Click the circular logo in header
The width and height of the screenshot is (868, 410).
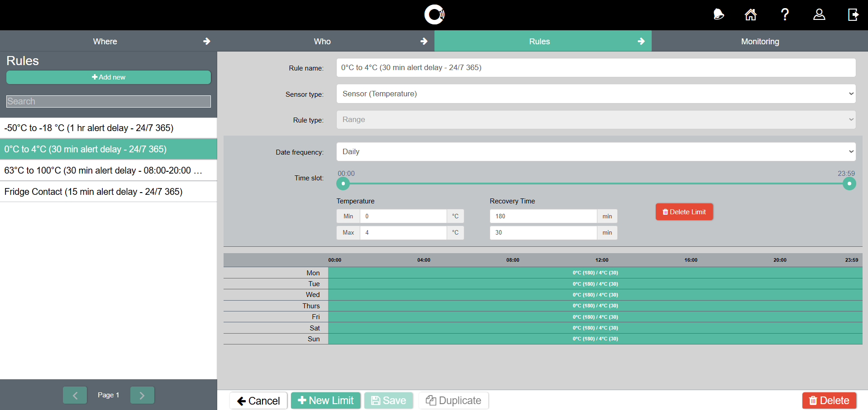[x=434, y=14]
